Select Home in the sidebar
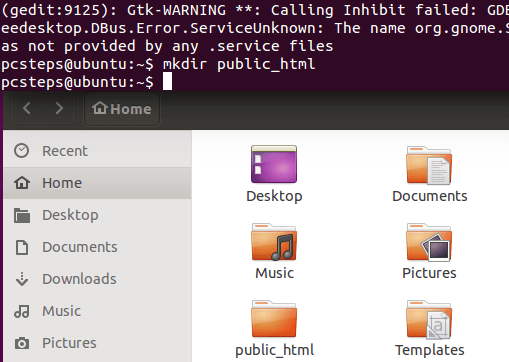The width and height of the screenshot is (509, 362). coord(97,183)
